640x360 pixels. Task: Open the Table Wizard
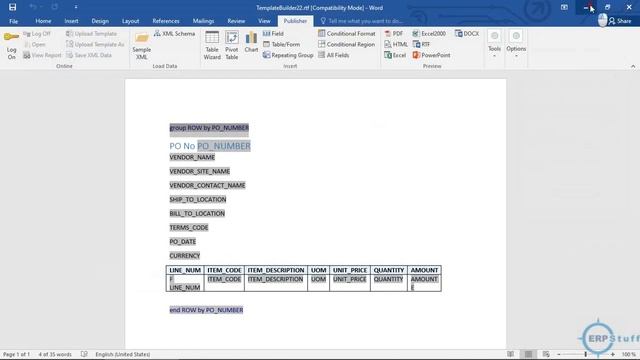(x=212, y=46)
